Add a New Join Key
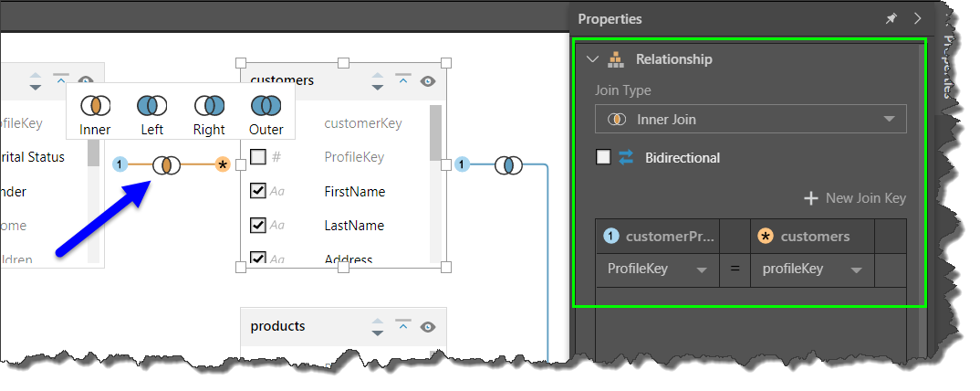This screenshot has height=391, width=980. tap(855, 198)
